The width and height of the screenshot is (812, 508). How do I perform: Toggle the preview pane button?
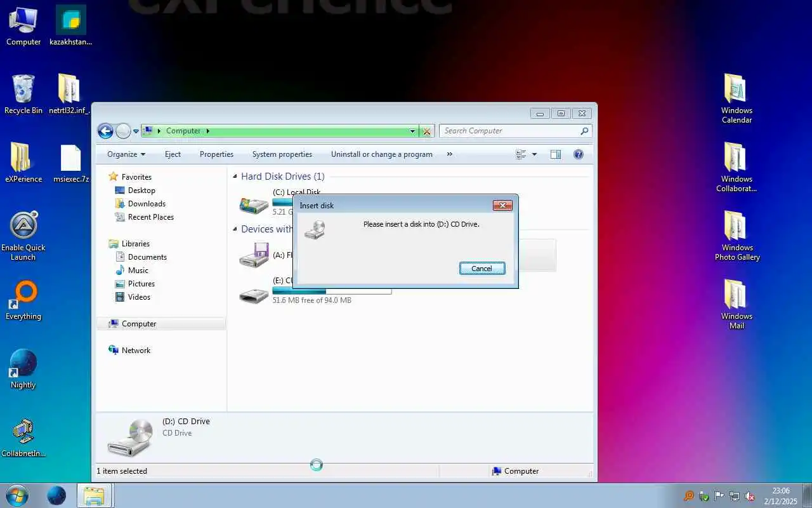click(x=556, y=154)
